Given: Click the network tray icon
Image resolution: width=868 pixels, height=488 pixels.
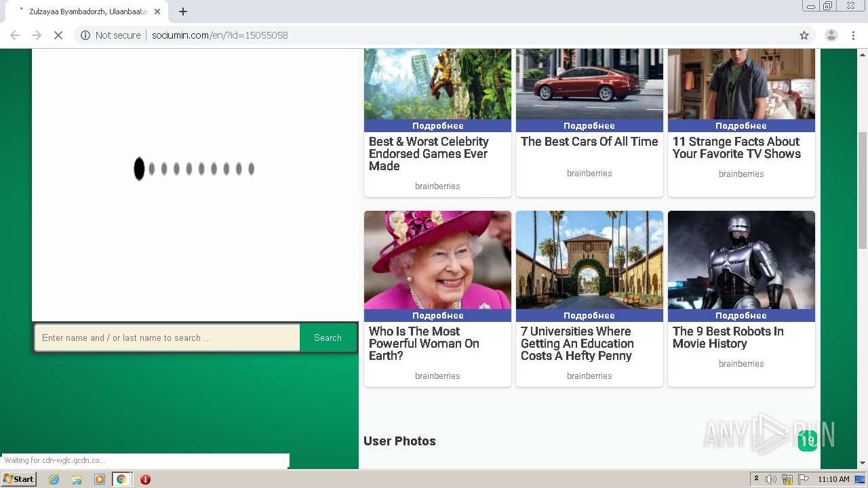Looking at the screenshot, I should (x=787, y=479).
